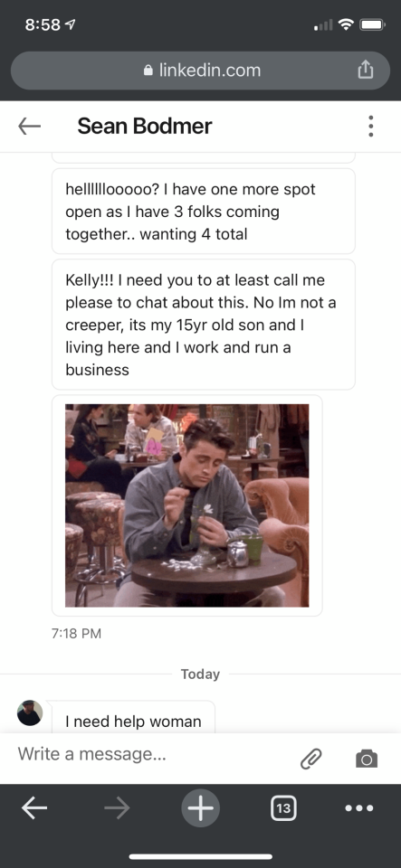Screen dimensions: 401x868
Task: Open the GIF of man at coffee table
Action: point(187,505)
